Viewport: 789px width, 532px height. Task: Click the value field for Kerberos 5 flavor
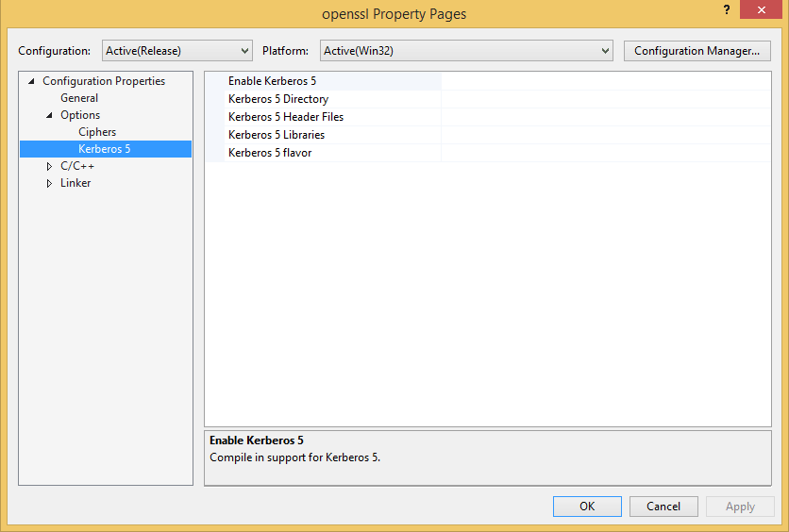pos(606,153)
